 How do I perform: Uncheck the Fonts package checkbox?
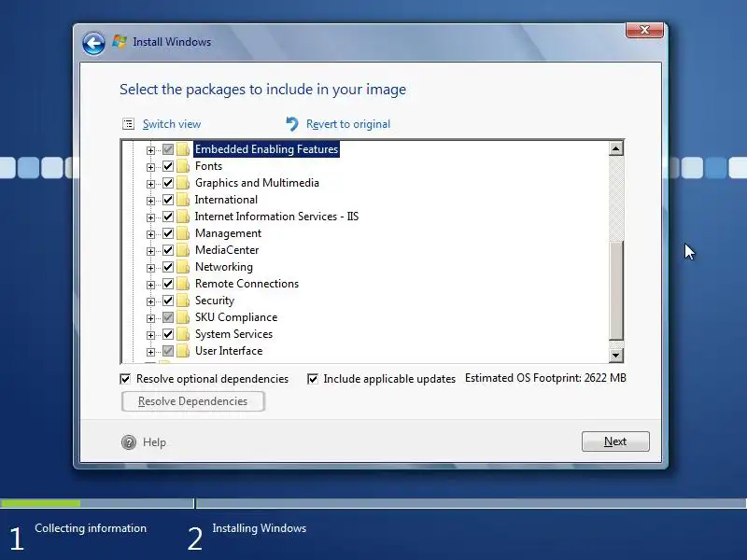[168, 166]
